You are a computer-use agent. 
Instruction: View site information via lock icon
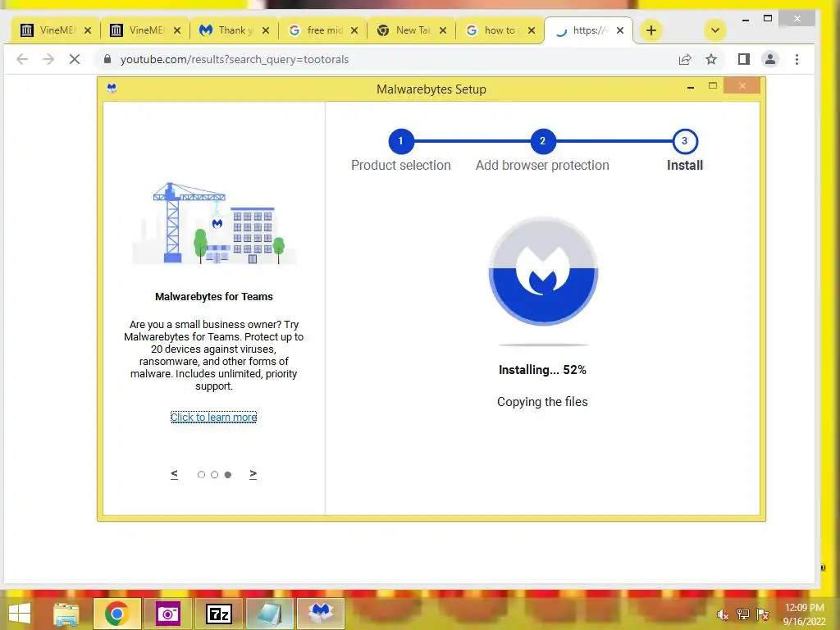coord(107,59)
